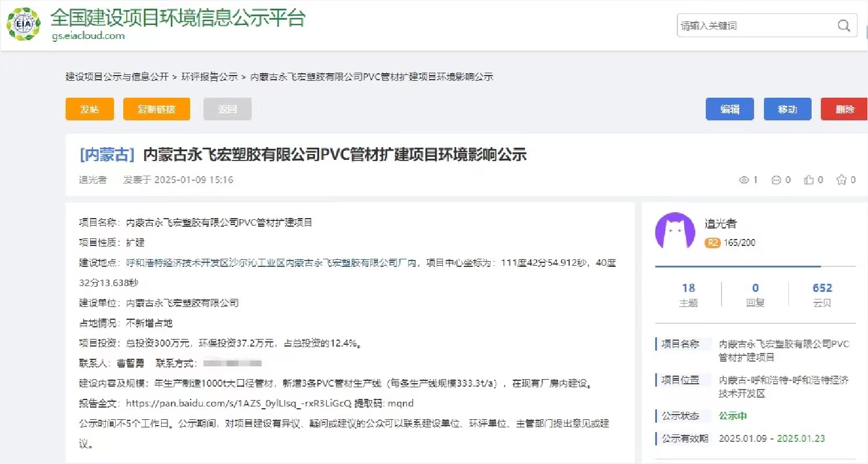The width and height of the screenshot is (868, 464).
Task: Click the post title heading text
Action: pos(335,155)
